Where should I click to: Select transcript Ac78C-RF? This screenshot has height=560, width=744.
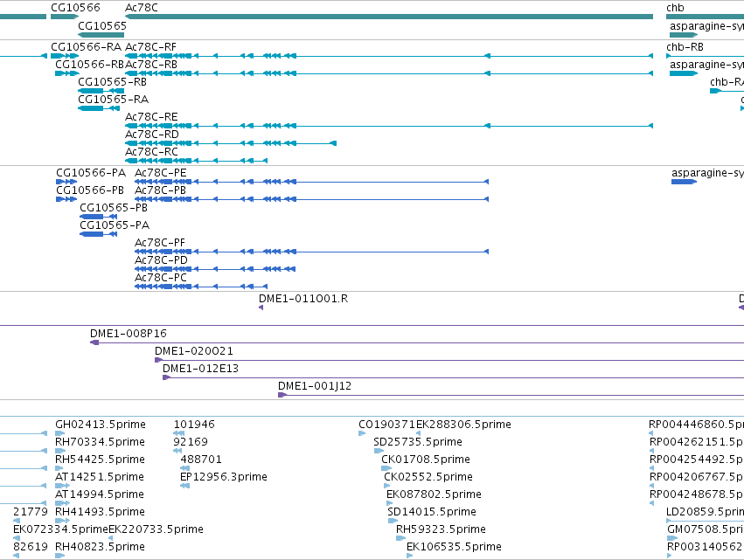coord(389,56)
